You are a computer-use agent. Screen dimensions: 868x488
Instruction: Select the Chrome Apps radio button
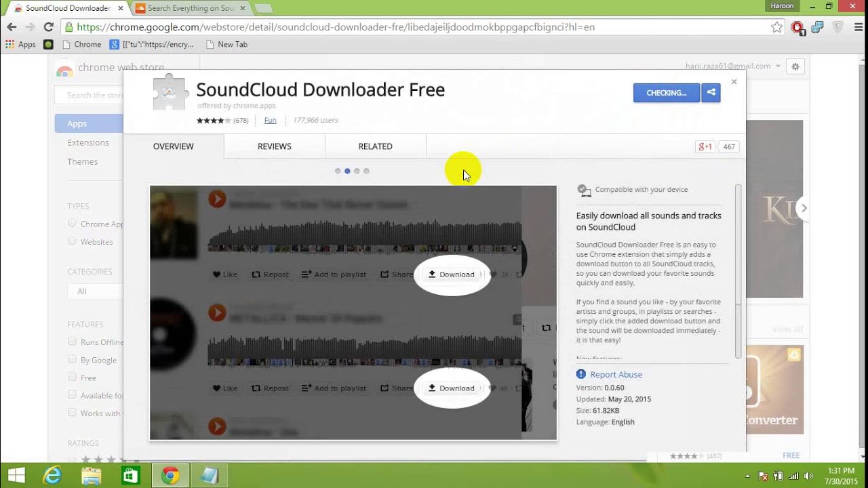[72, 223]
